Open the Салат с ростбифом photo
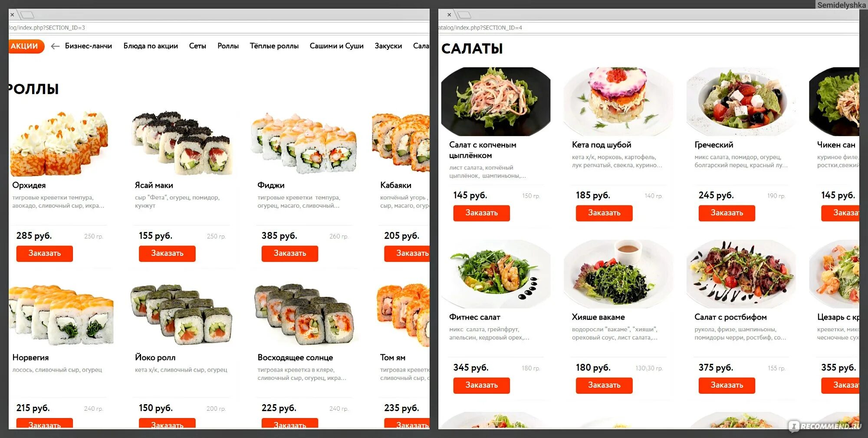868x438 pixels. pyautogui.click(x=741, y=274)
